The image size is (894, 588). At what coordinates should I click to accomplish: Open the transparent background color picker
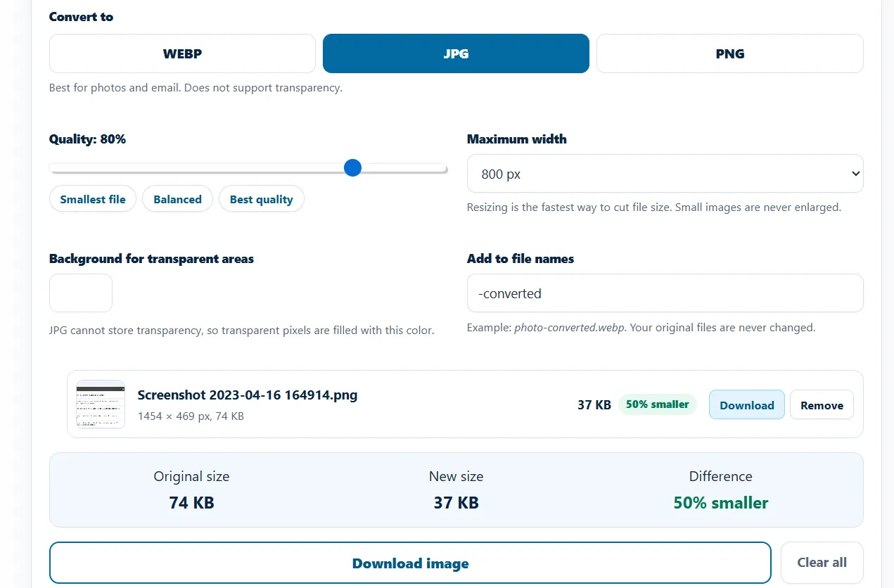pyautogui.click(x=81, y=293)
